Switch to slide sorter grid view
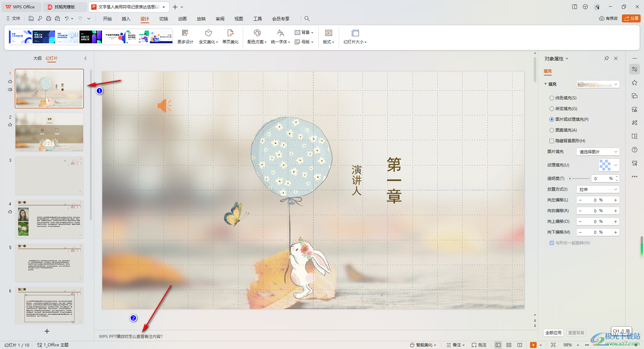Image resolution: width=644 pixels, height=349 pixels. pos(509,345)
